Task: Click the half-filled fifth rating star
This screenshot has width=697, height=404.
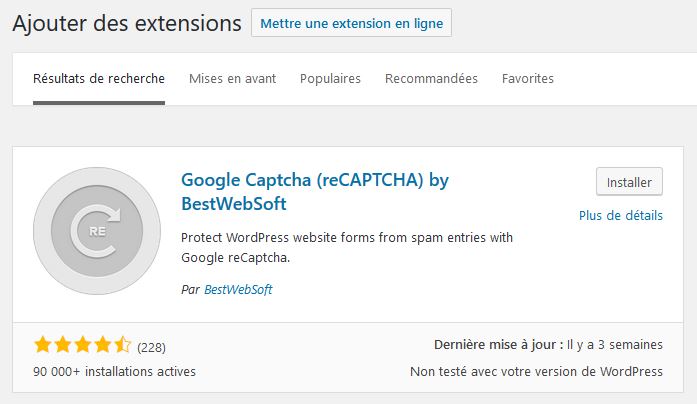Action: (x=123, y=345)
